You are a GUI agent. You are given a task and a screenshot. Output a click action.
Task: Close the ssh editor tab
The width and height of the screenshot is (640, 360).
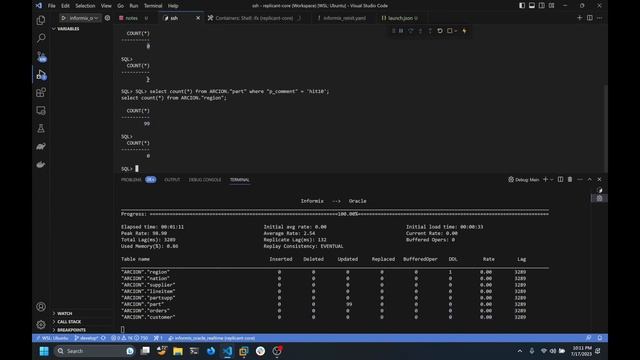[x=198, y=18]
